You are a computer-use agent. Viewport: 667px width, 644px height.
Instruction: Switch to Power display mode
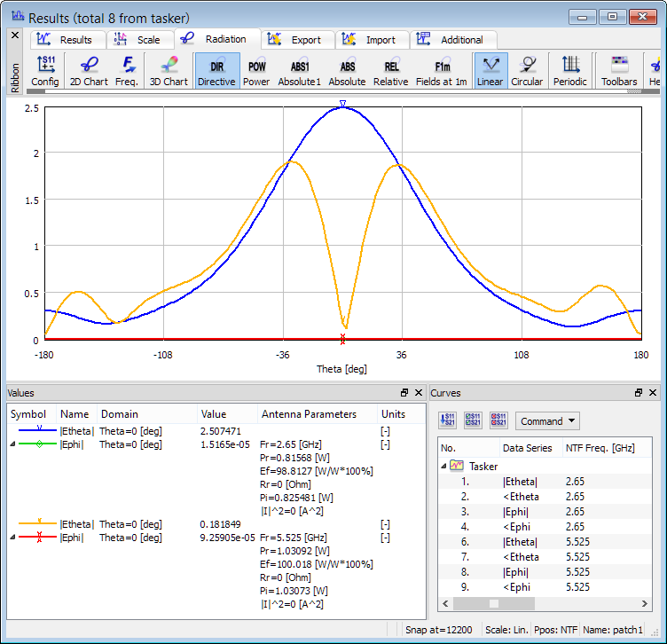(256, 70)
